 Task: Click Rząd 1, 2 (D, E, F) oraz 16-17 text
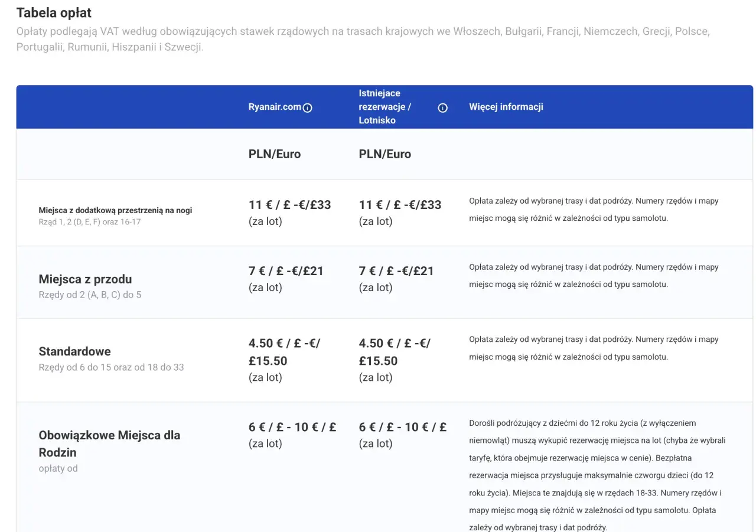point(90,222)
